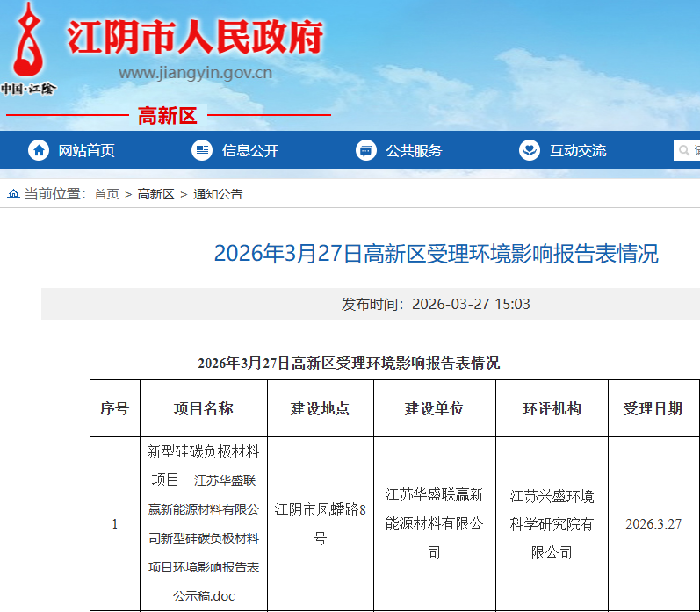This screenshot has width=700, height=612.
Task: Click the 江苏兴盛环境科学研究院有限公司 cell
Action: [552, 523]
